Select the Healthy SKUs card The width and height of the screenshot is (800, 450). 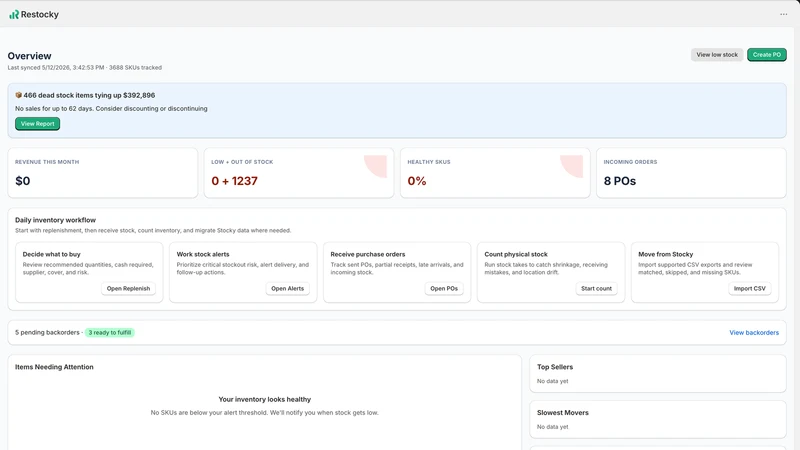(x=495, y=173)
